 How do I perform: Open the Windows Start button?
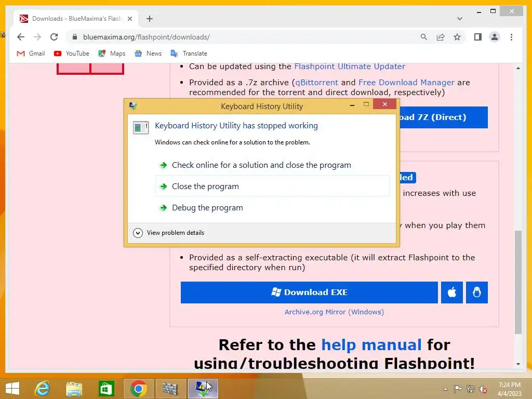pos(12,389)
